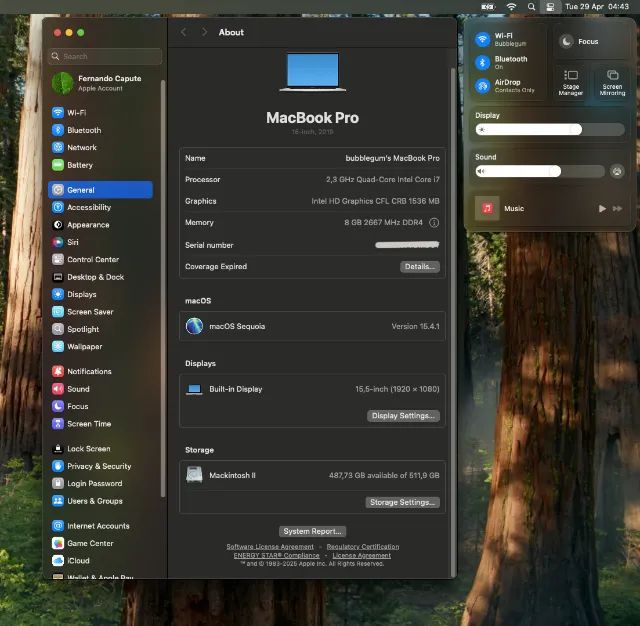Image resolution: width=640 pixels, height=626 pixels.
Task: Select Network in the settings sidebar
Action: tap(100, 147)
